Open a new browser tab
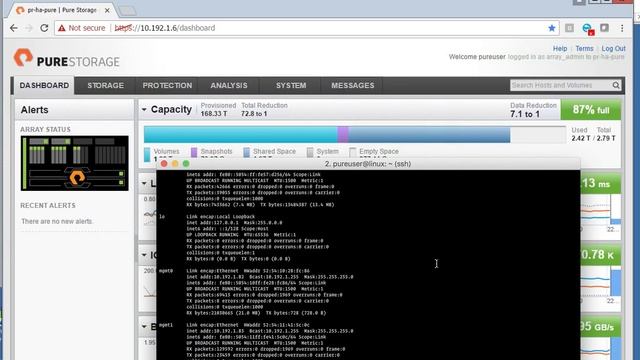This screenshot has height=360, width=640. 127,11
